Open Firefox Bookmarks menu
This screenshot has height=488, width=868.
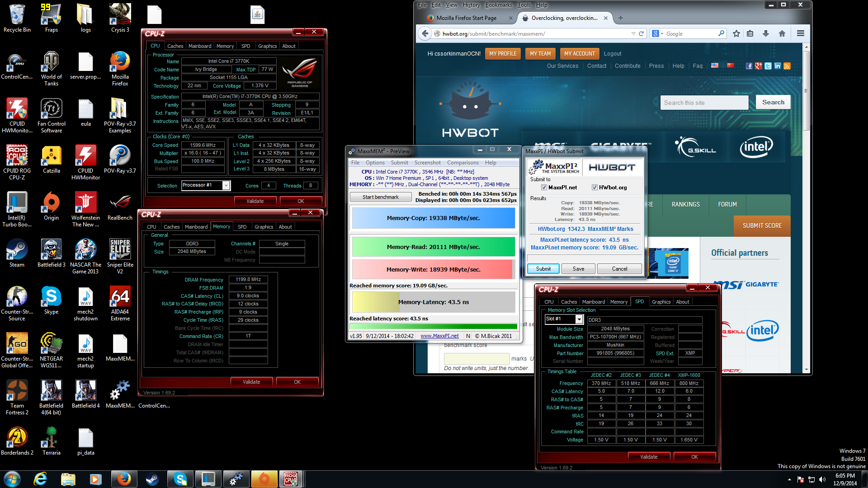coord(499,5)
